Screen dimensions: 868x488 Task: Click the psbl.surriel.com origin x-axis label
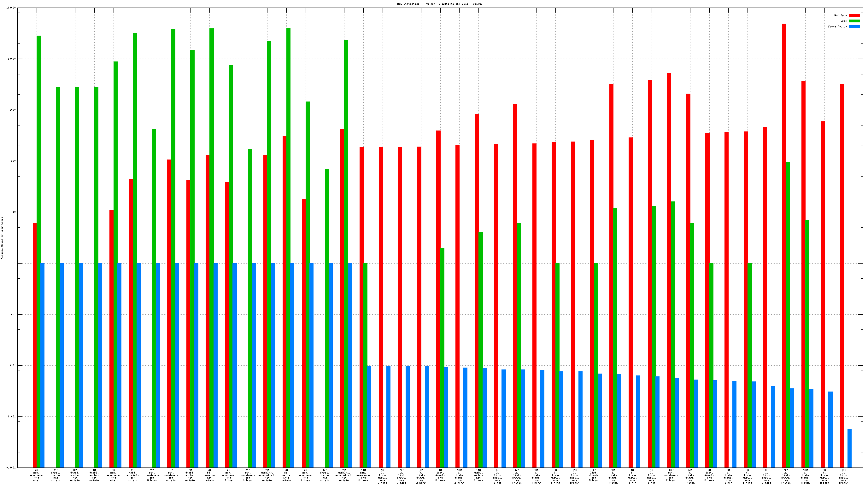point(133,475)
